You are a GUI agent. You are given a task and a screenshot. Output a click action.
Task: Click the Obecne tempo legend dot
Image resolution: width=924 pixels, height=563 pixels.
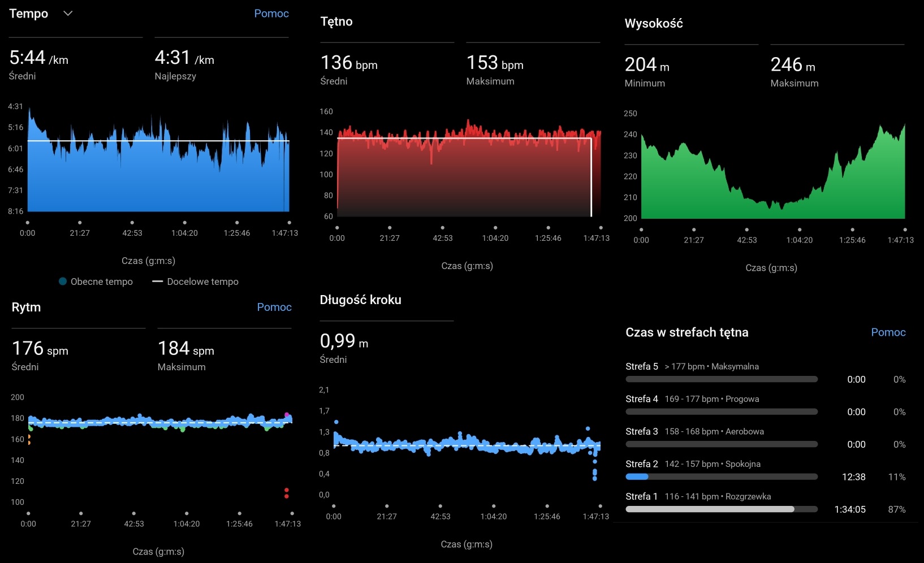63,281
